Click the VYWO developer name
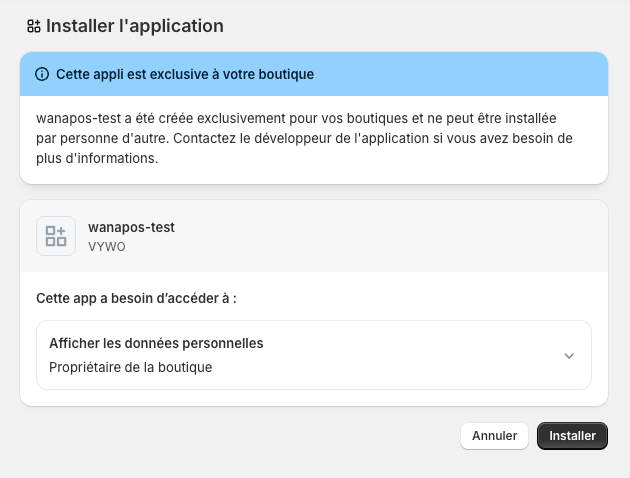 click(x=105, y=245)
